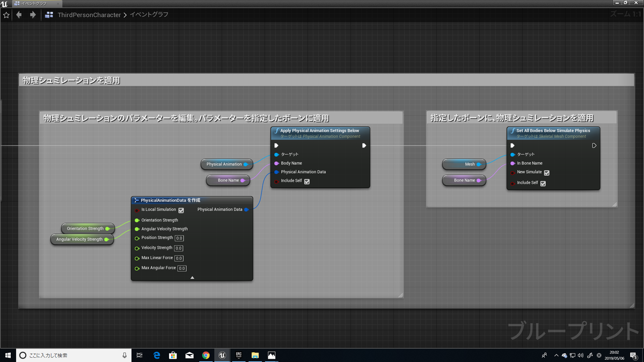644x362 pixels.
Task: Open Google Chrome from the taskbar
Action: (x=206, y=355)
